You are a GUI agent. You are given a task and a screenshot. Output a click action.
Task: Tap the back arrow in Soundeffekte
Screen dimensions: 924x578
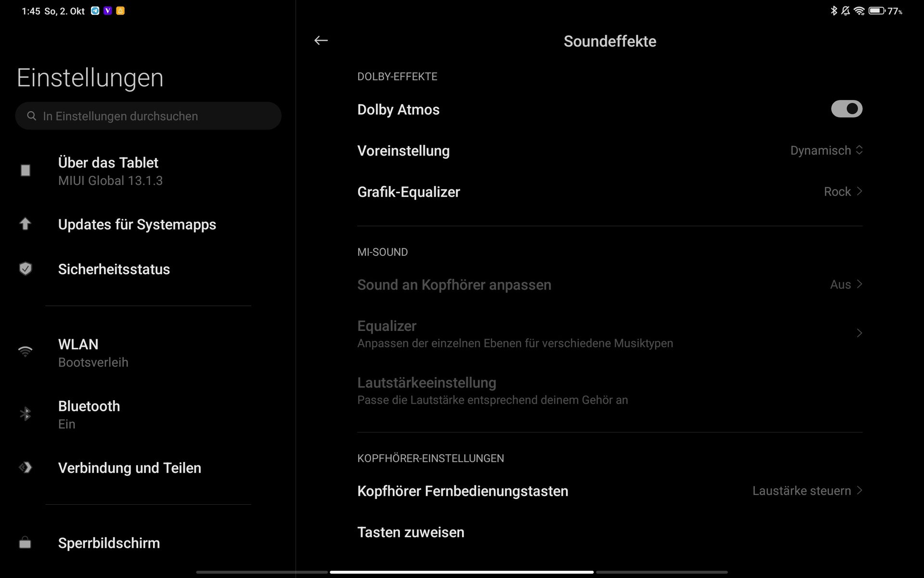tap(321, 41)
